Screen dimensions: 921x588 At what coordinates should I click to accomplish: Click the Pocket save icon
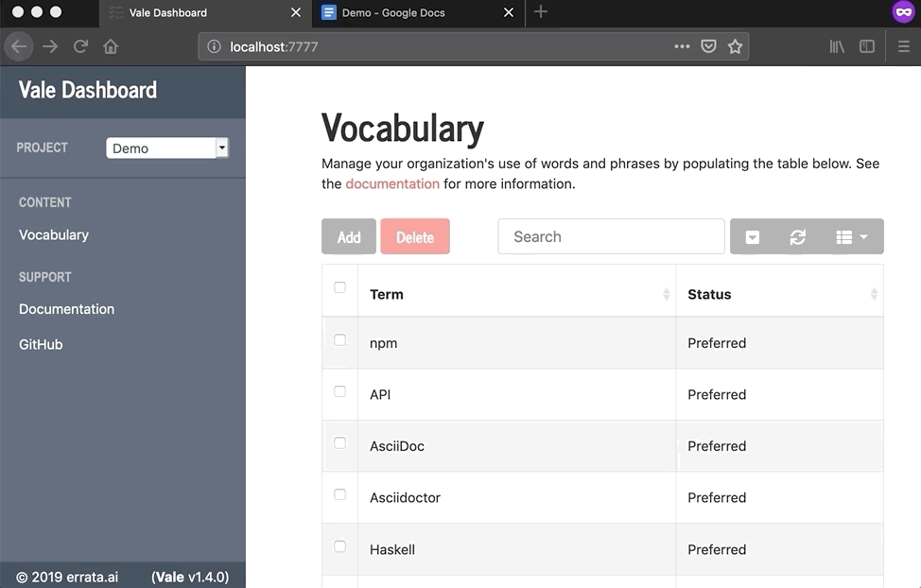708,46
